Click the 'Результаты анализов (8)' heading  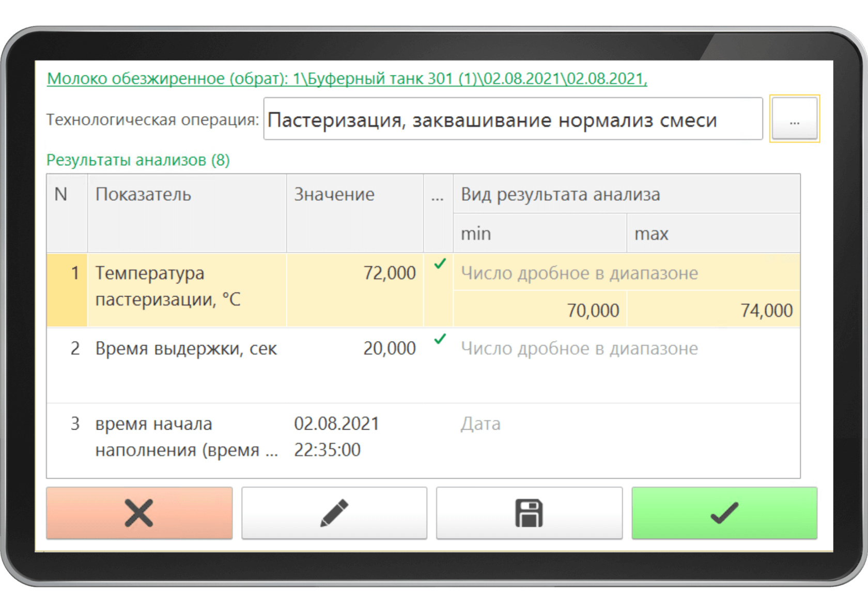point(138,160)
